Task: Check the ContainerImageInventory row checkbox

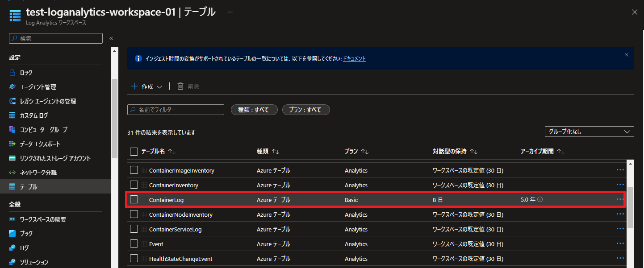Action: click(134, 170)
